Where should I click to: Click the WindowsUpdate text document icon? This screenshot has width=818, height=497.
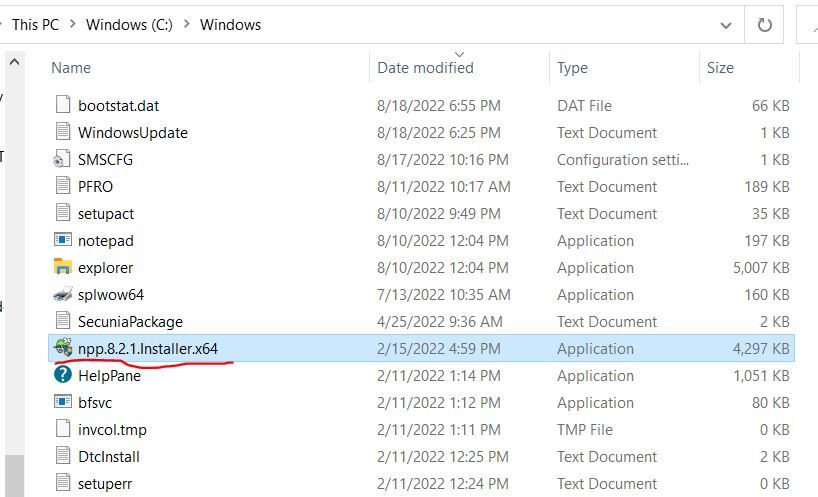point(63,131)
